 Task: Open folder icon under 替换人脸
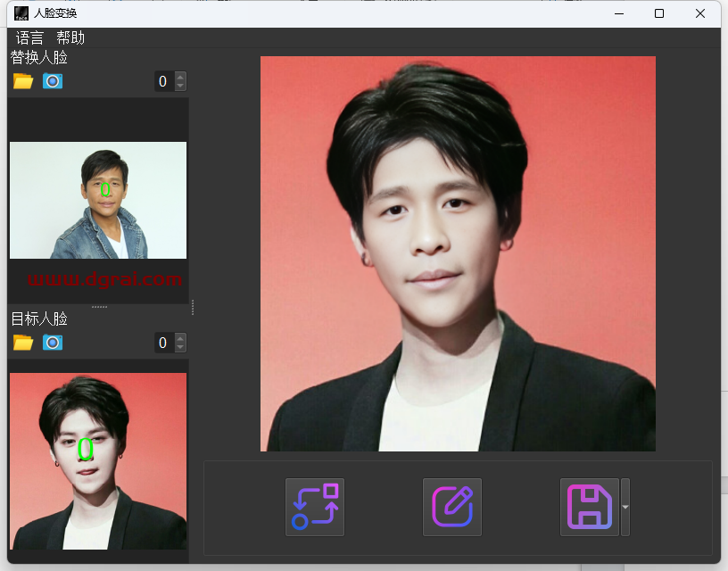click(x=23, y=81)
